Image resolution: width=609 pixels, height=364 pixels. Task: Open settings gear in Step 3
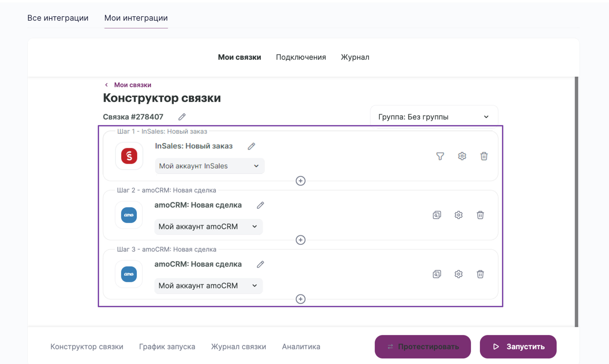458,274
